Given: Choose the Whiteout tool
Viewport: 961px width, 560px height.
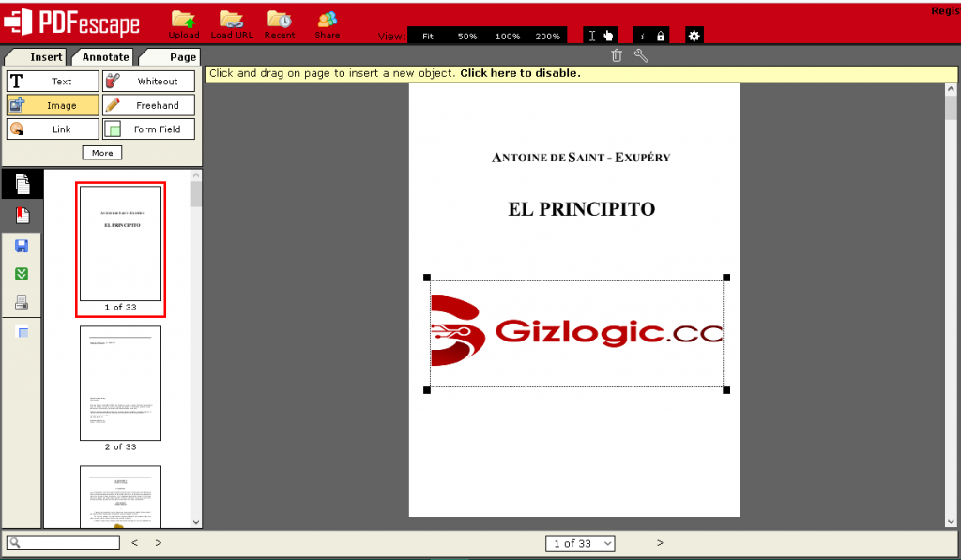Looking at the screenshot, I should 148,81.
